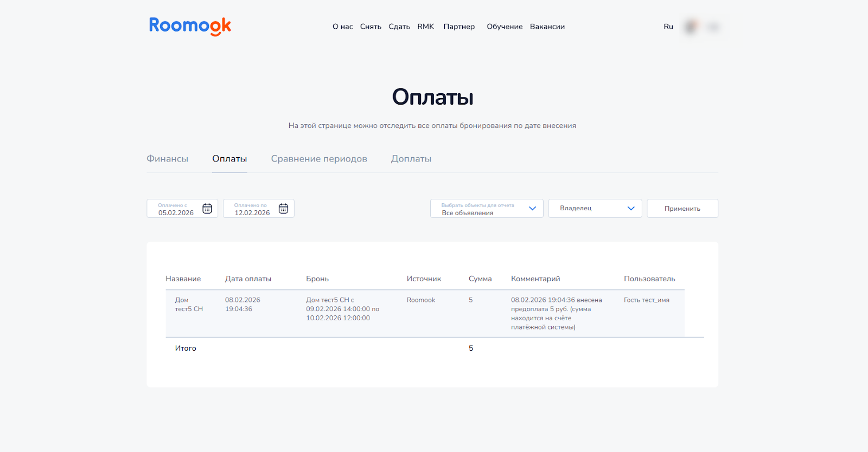Open 'Вакансии' navigation link

coord(547,27)
